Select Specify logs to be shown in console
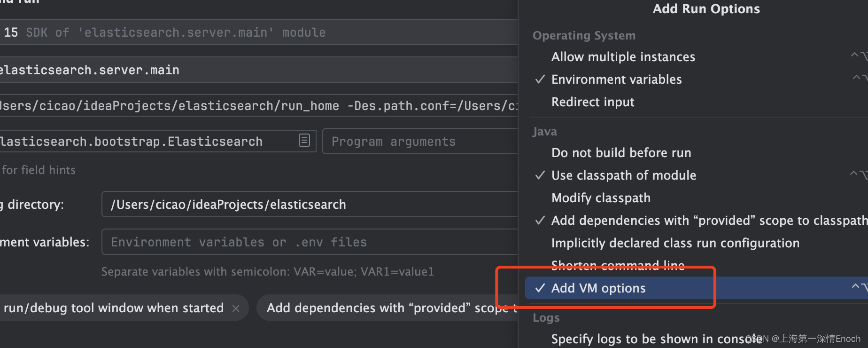This screenshot has width=868, height=348. coord(656,339)
